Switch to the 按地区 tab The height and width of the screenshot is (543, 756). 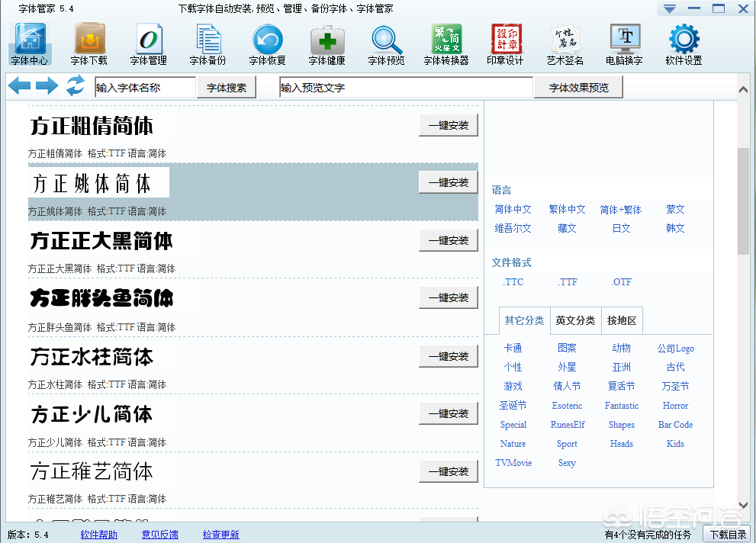tap(622, 320)
